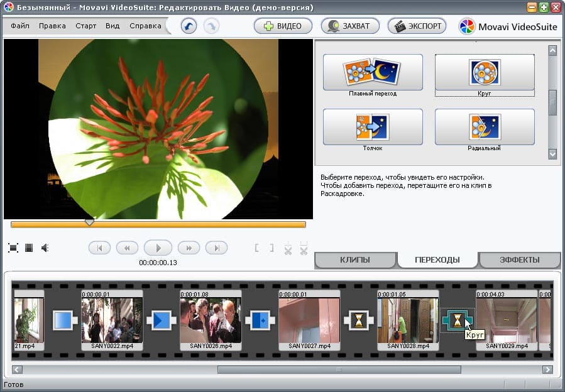Click the storyboard horizontal scrollbar thumb
This screenshot has width=565, height=392.
pyautogui.click(x=339, y=369)
